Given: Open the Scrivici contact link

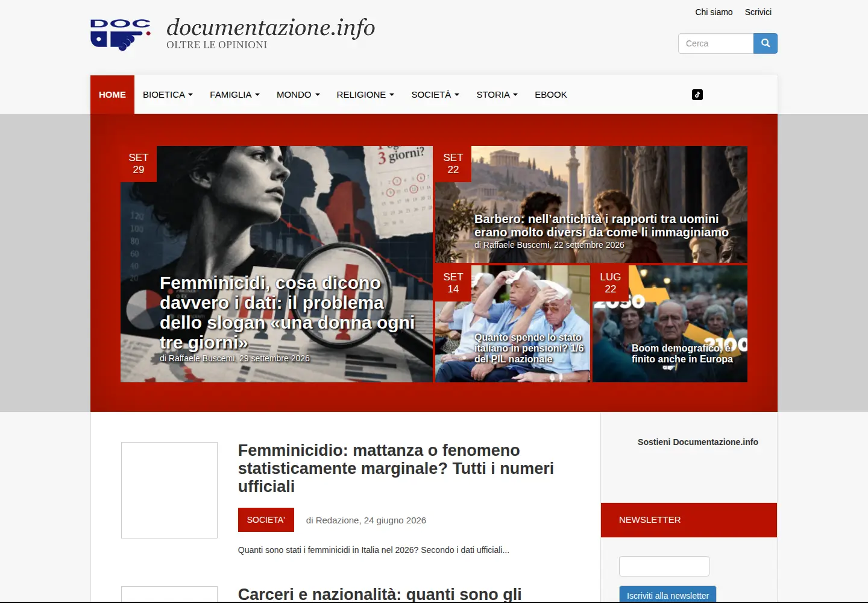Looking at the screenshot, I should coord(758,12).
